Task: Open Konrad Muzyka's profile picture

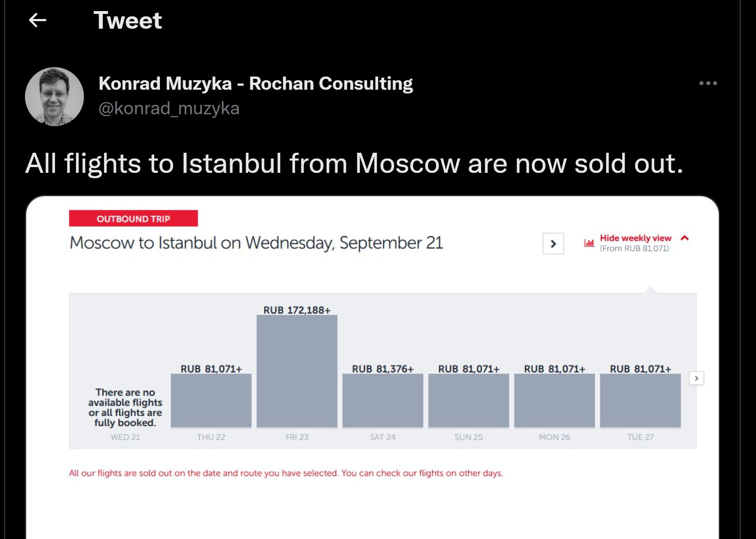Action: (x=54, y=97)
